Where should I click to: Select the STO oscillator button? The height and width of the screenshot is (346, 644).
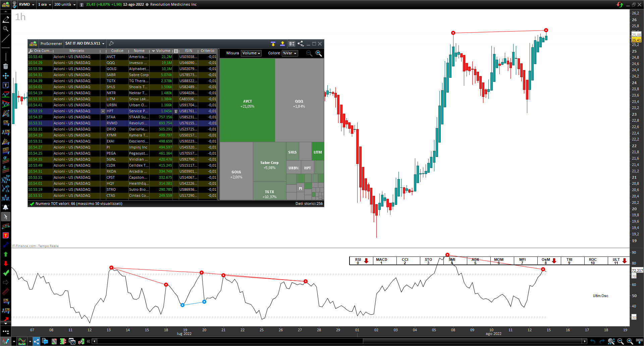(x=432, y=261)
